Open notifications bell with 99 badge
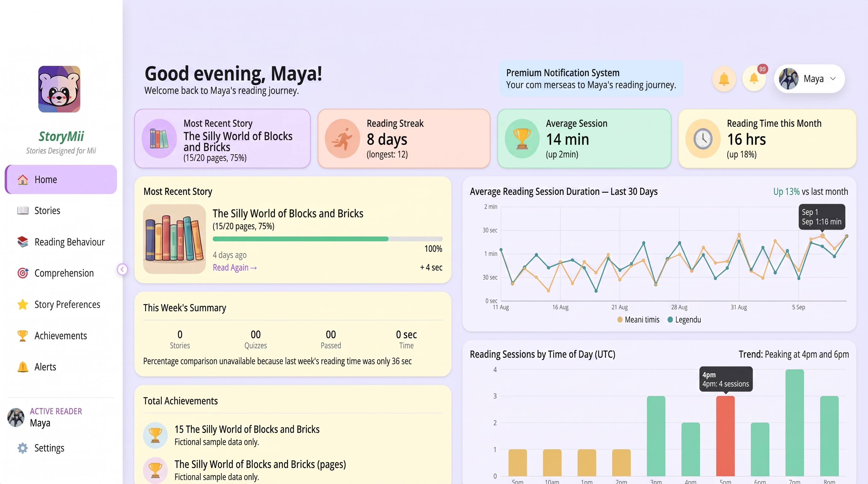This screenshot has width=868, height=484. pyautogui.click(x=754, y=79)
